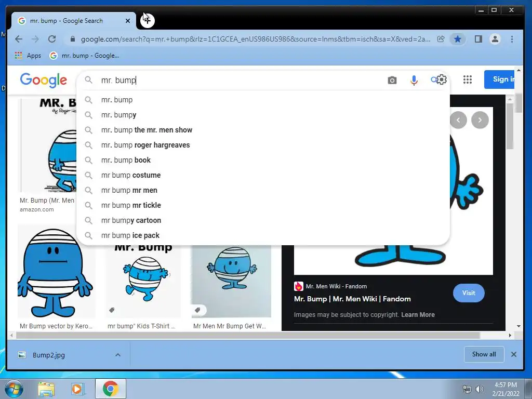Choose suggestion 'mr. bumpy'
Screen dimensions: 532x399
pos(263,115)
